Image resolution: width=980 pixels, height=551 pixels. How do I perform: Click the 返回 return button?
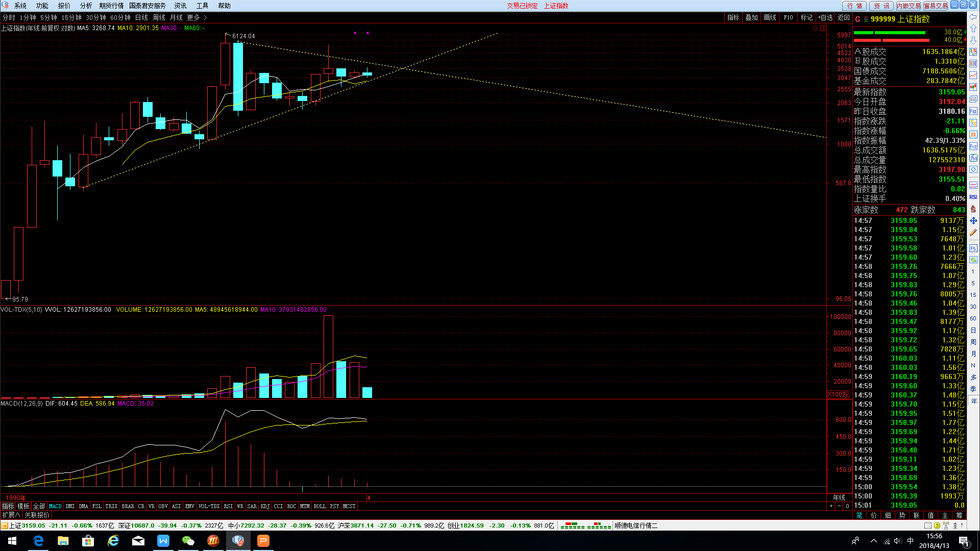click(843, 17)
